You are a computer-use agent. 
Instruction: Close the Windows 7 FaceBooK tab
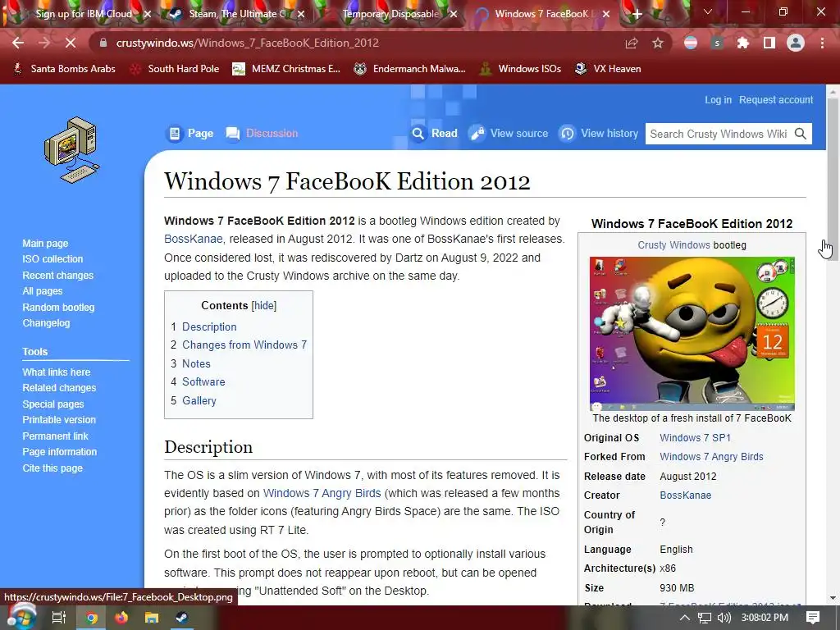coord(606,15)
